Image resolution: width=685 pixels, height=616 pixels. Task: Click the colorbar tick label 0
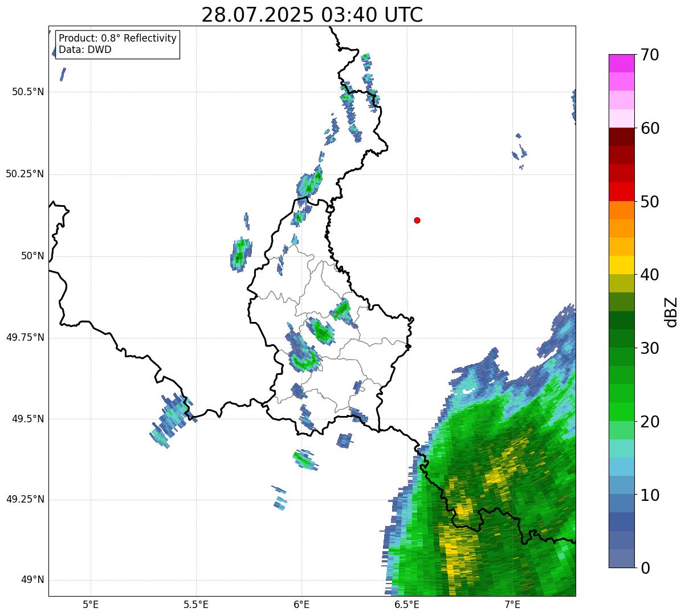tap(645, 568)
